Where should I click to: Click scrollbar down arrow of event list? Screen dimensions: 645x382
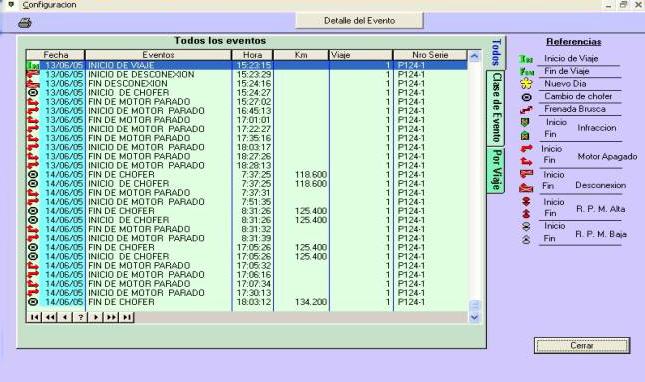474,317
